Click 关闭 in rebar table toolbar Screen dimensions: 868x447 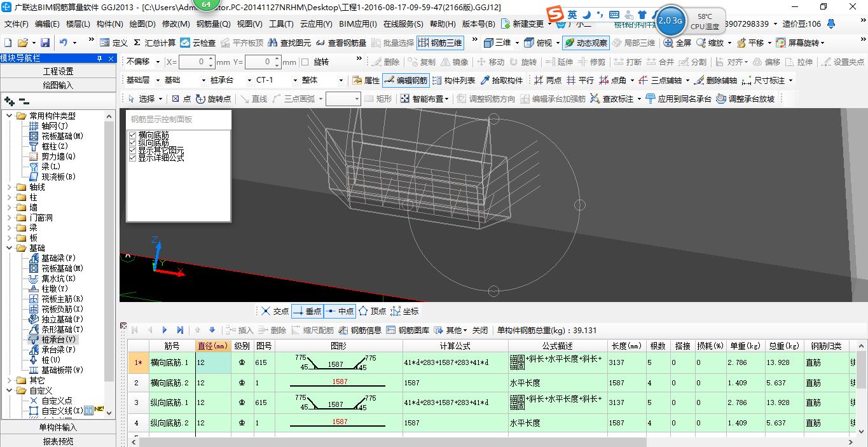click(480, 330)
